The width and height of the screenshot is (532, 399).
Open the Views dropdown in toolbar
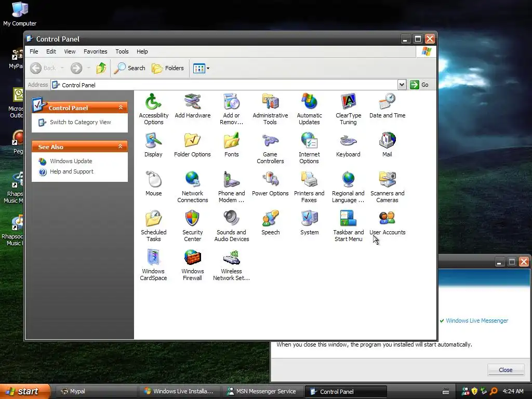point(201,68)
